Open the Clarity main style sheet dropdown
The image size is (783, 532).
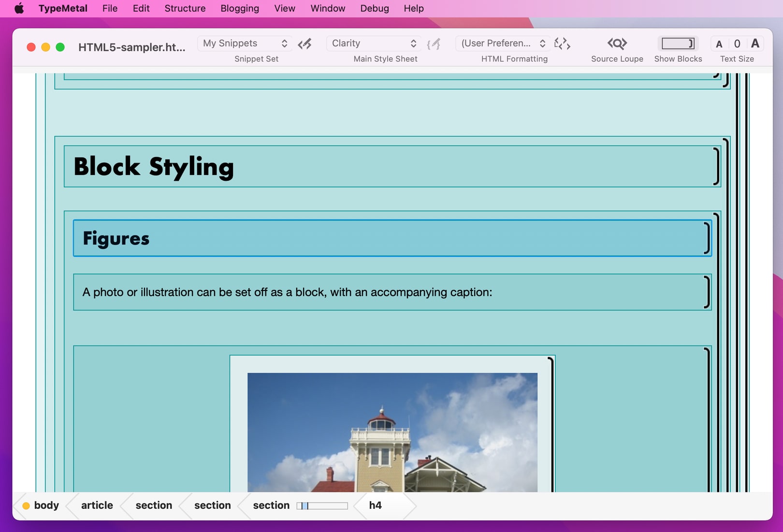pyautogui.click(x=374, y=43)
